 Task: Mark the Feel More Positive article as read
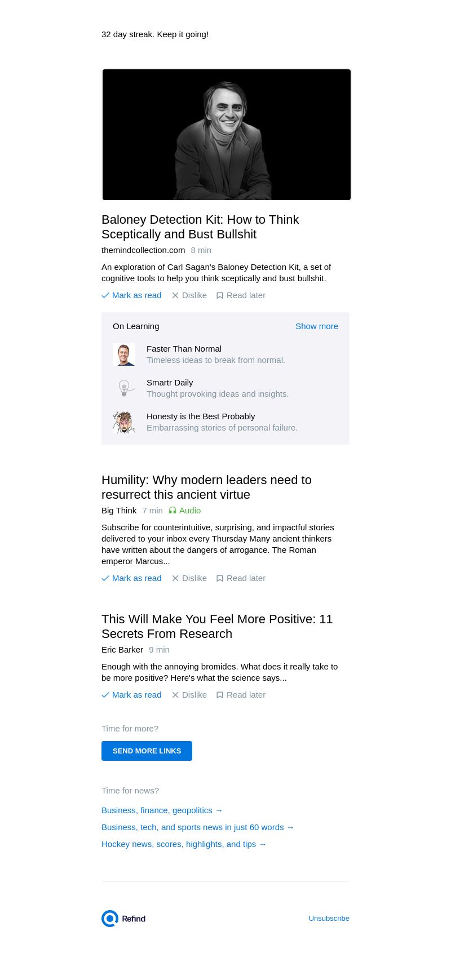(131, 695)
